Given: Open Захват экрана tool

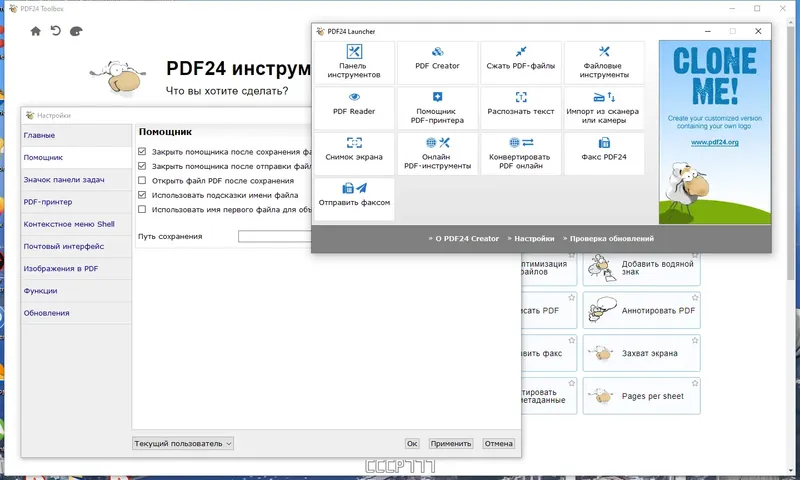Looking at the screenshot, I should tap(641, 353).
